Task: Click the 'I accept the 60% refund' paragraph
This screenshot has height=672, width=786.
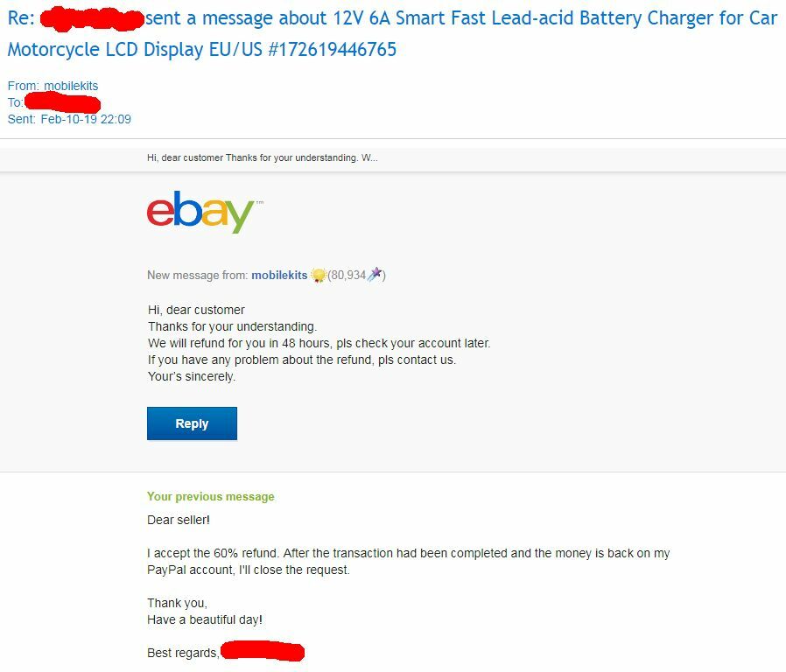Action: coord(408,561)
